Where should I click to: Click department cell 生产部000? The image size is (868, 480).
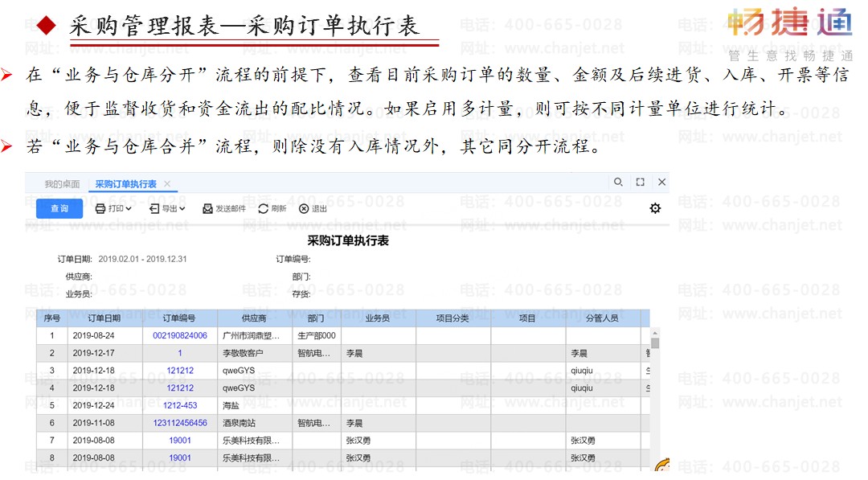coord(317,335)
